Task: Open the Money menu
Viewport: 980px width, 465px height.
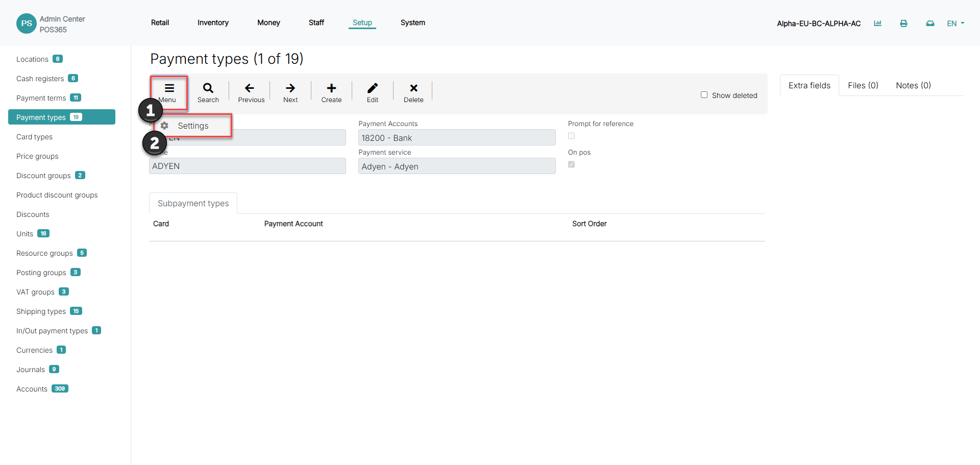Action: click(268, 22)
